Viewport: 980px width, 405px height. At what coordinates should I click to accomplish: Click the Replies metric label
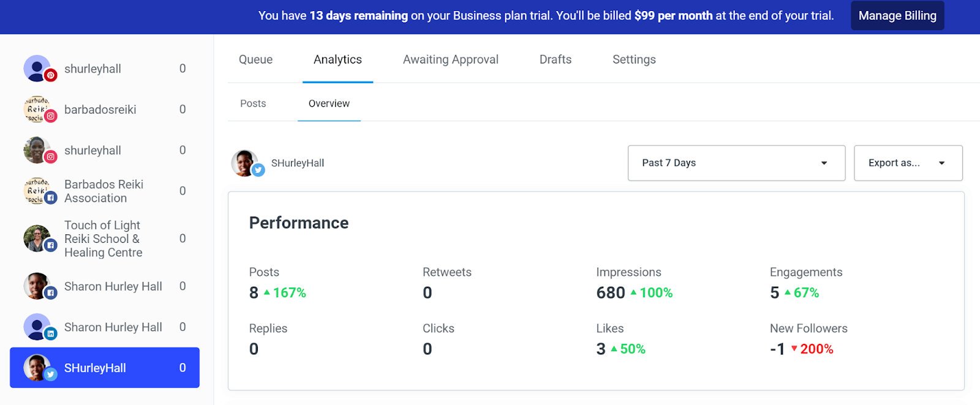pos(268,329)
